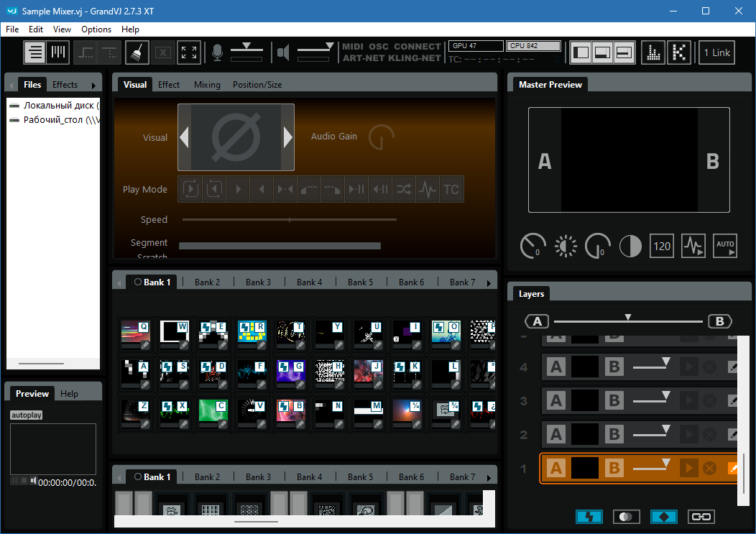Click the A/B crossfader handle
The image size is (756, 534).
click(x=628, y=318)
